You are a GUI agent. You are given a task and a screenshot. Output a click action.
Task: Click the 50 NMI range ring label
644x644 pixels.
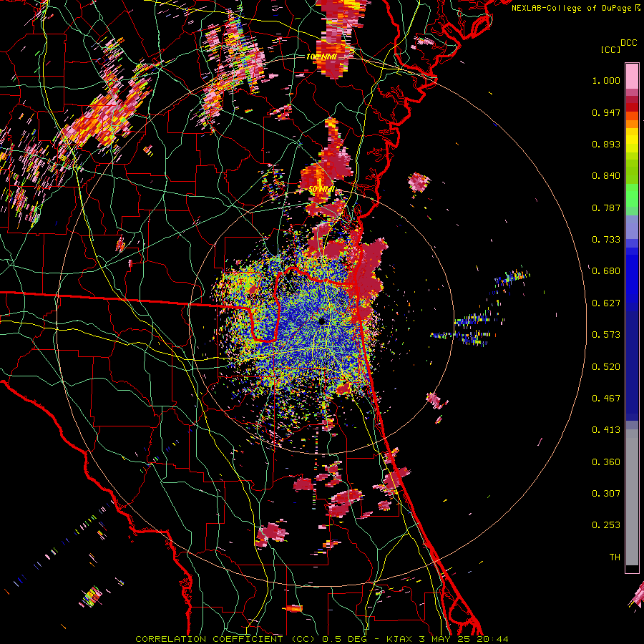[321, 190]
